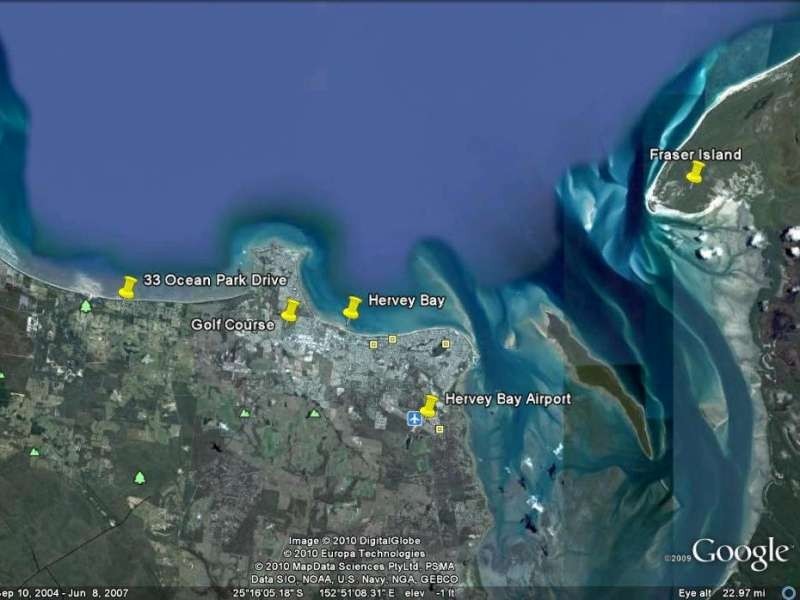Open the Hervey Bay Airport yellow pushpin
The width and height of the screenshot is (800, 600).
coord(429,406)
